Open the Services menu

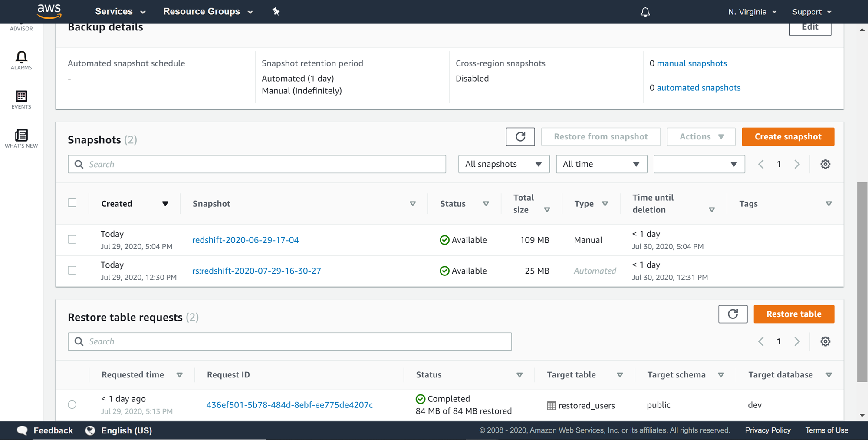pos(120,12)
